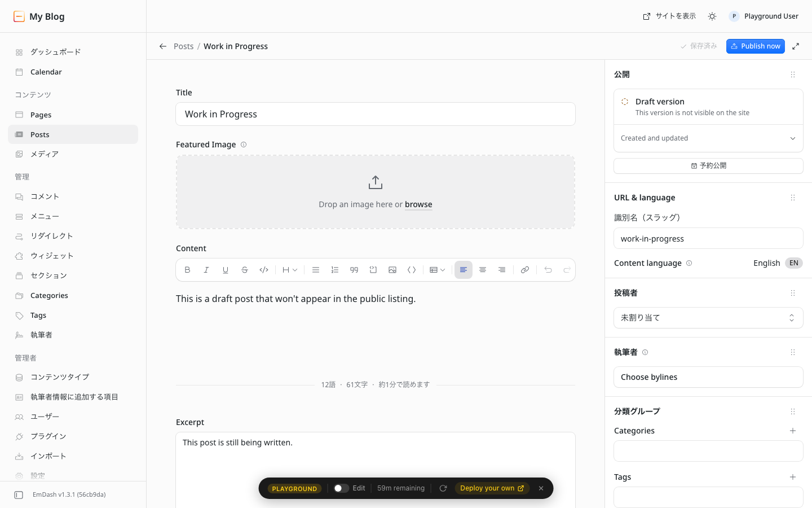Toggle inline code formatting

(x=264, y=270)
